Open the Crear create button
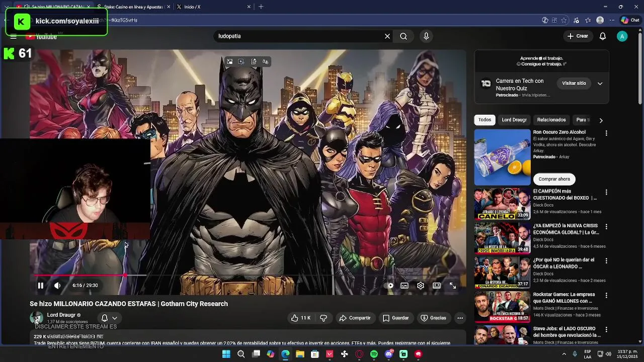 (578, 36)
